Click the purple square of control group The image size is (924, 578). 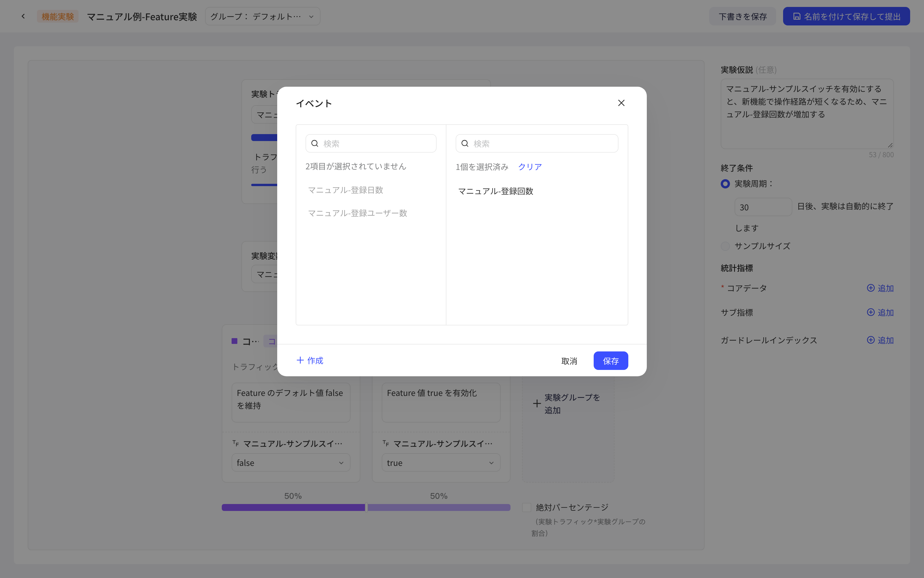coord(234,341)
